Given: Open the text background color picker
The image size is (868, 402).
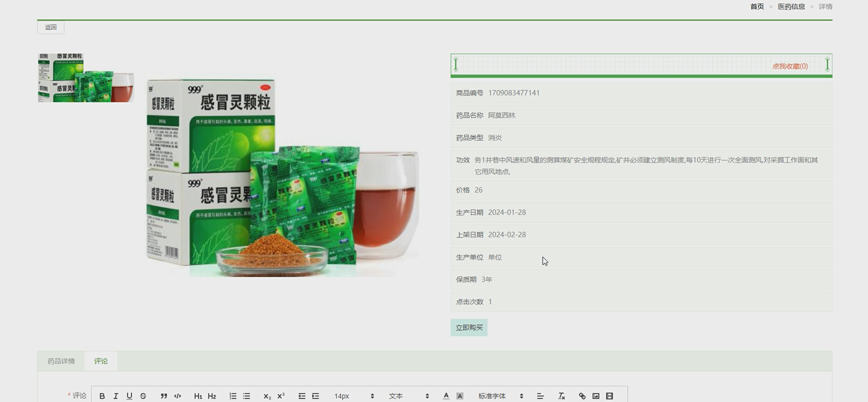Looking at the screenshot, I should click(460, 396).
